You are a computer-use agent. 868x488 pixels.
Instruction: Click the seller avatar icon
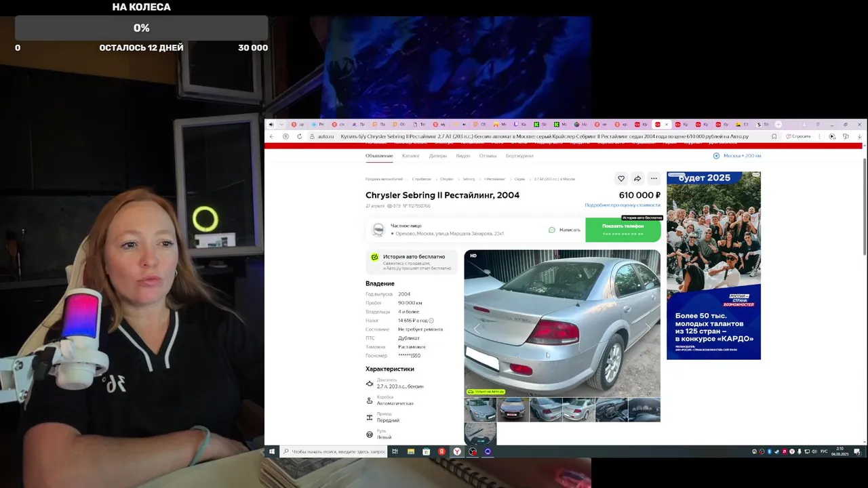pos(378,230)
